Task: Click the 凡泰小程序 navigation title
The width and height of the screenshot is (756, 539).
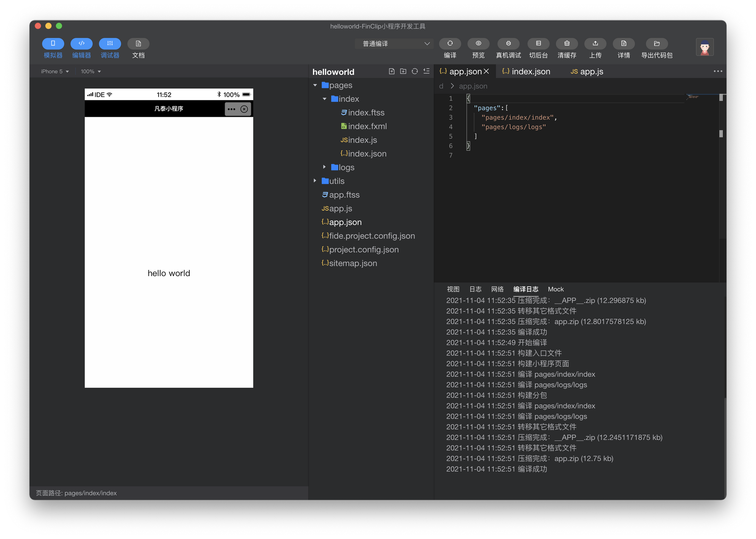Action: pos(169,109)
